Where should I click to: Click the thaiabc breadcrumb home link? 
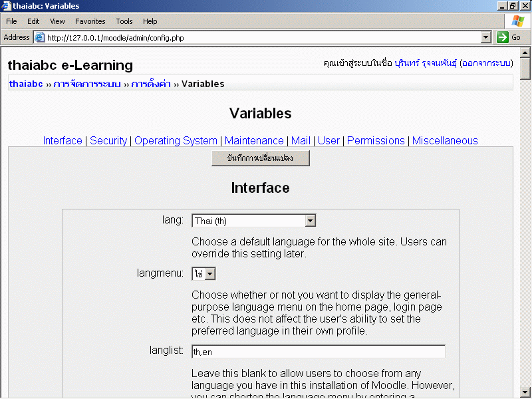26,84
